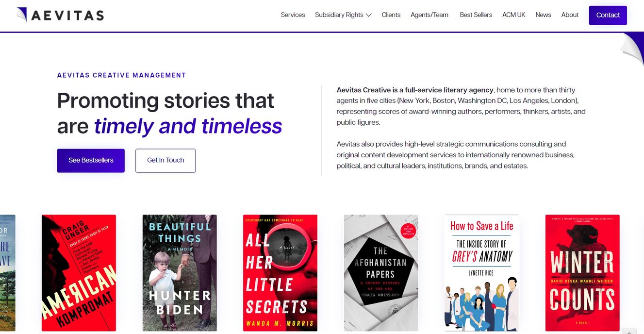The width and height of the screenshot is (644, 334).
Task: Open All Her Little Secrets book
Action: pos(280,273)
